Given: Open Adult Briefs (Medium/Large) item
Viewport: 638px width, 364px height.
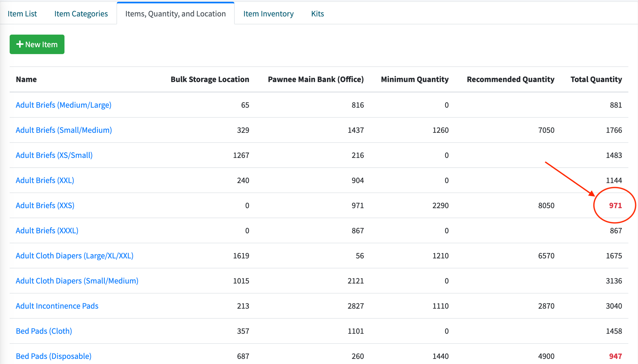Looking at the screenshot, I should coord(63,105).
